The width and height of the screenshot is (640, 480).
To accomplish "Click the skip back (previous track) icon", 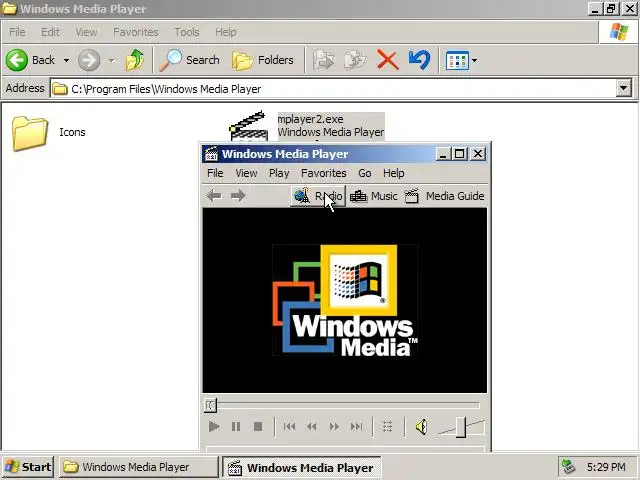I will point(289,427).
